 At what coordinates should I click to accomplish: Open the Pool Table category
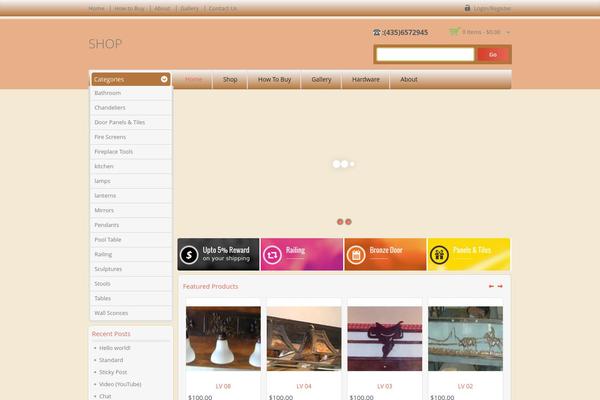point(131,240)
